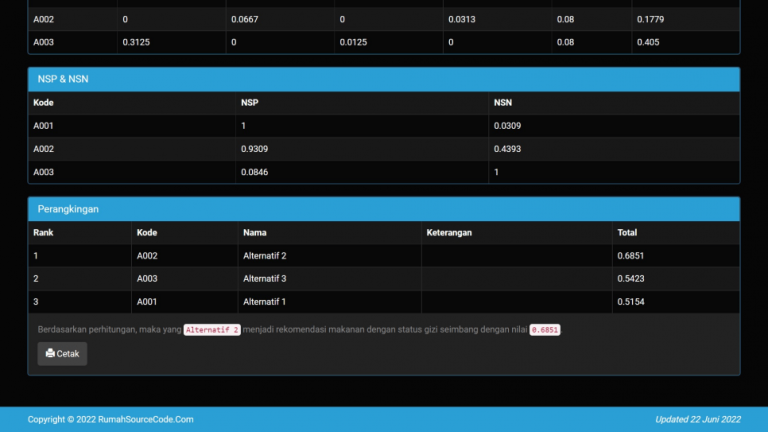Click the Updated 22 Juni 2022 footer text
The image size is (768, 432).
click(x=698, y=419)
